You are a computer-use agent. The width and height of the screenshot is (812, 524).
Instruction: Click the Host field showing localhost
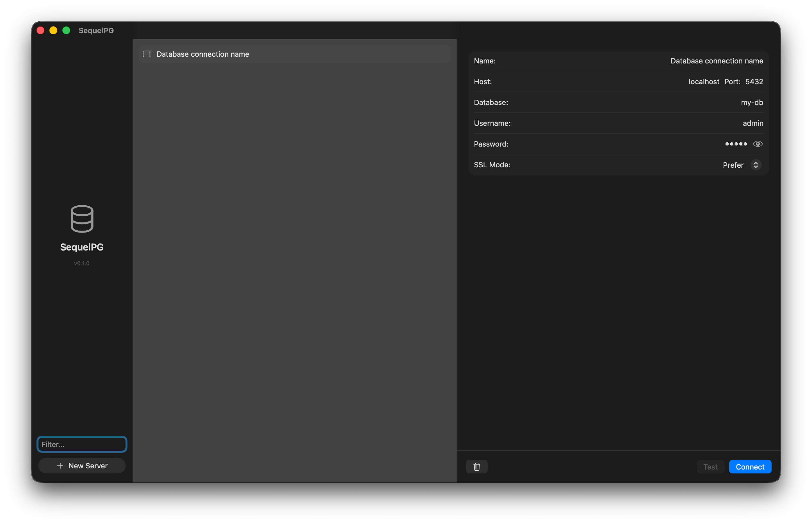tap(704, 82)
